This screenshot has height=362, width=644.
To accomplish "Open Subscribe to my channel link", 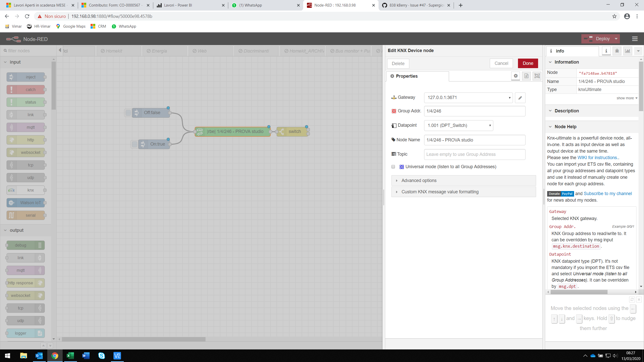I will [x=608, y=194].
